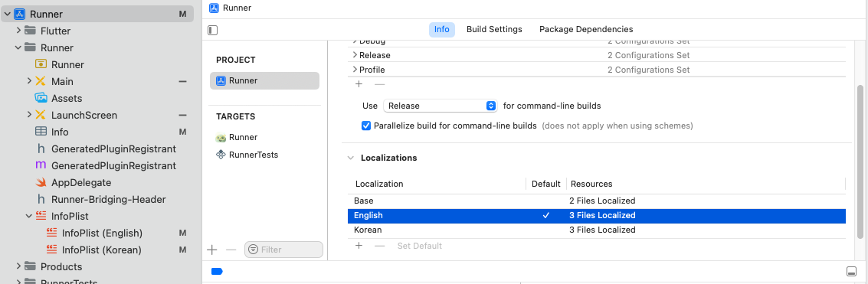
Task: Expand the Flutter folder
Action: [x=19, y=31]
